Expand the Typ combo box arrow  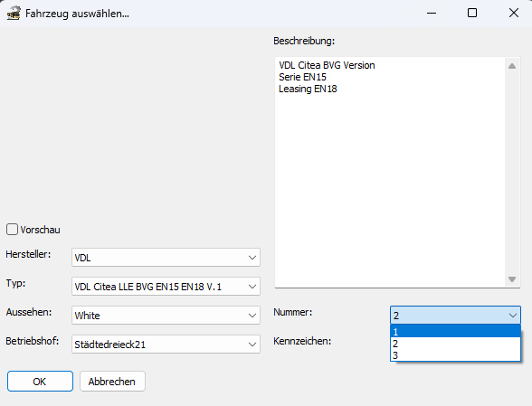[252, 287]
